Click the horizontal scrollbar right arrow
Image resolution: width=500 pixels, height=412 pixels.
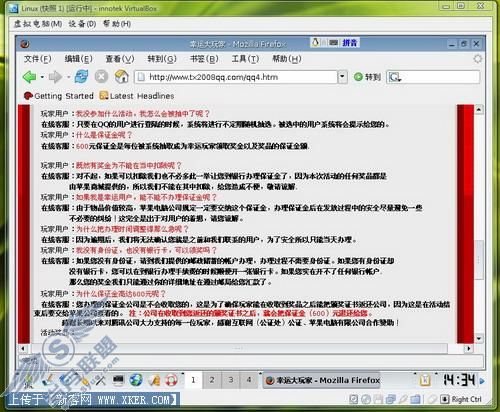click(x=469, y=349)
